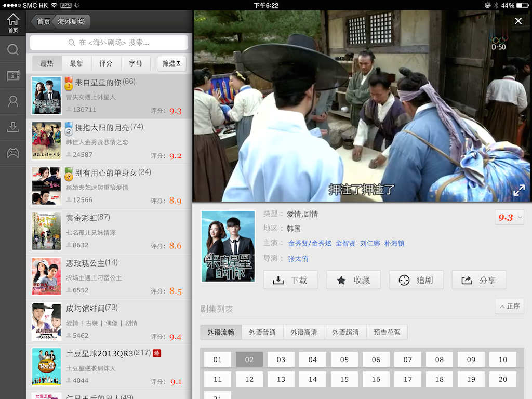
Task: Play episode 04
Action: click(312, 360)
